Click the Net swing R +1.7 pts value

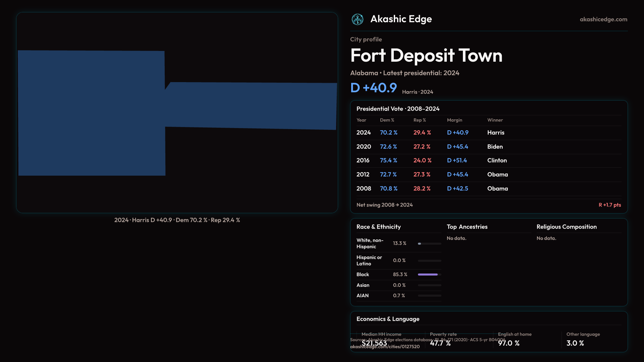coord(609,205)
